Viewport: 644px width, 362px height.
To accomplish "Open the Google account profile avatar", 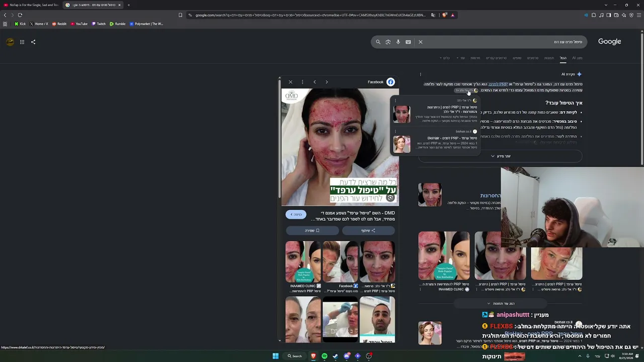I will point(10,42).
